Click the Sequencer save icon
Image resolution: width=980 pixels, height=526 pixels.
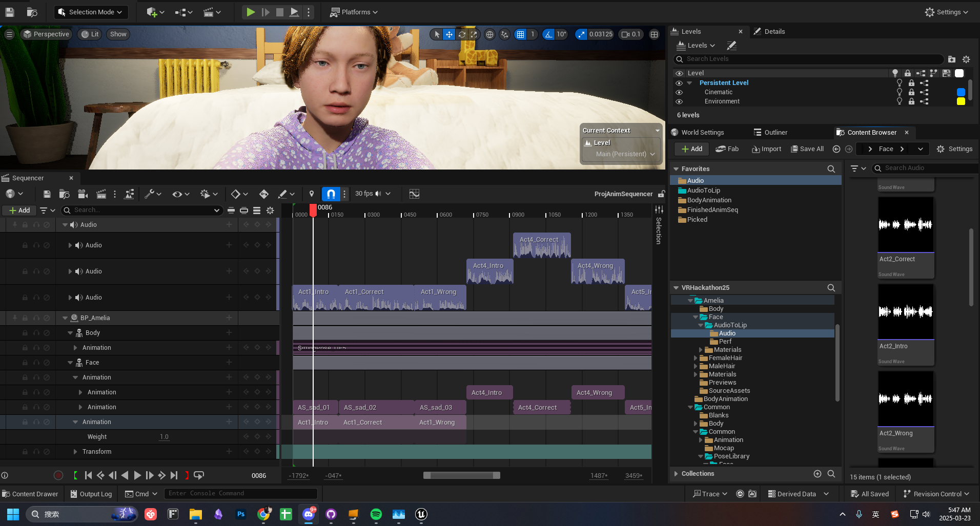(47, 194)
